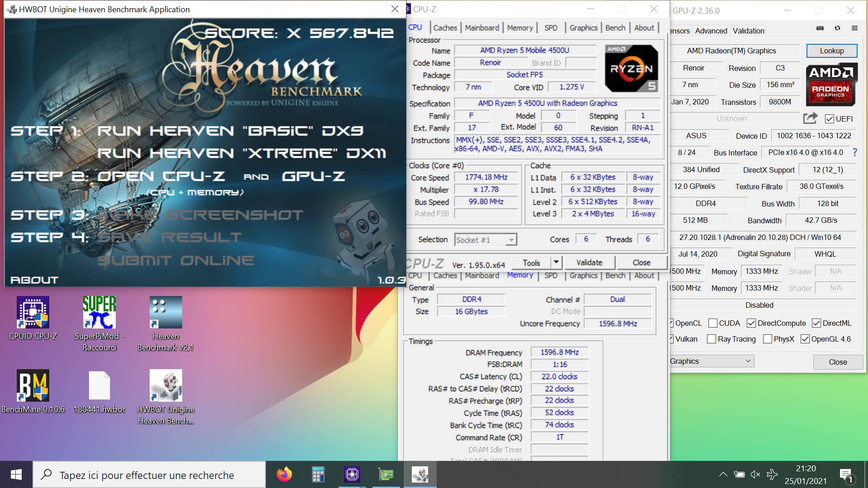Open the SPD tab in upper CPU-Z
868x488 pixels.
coord(551,28)
